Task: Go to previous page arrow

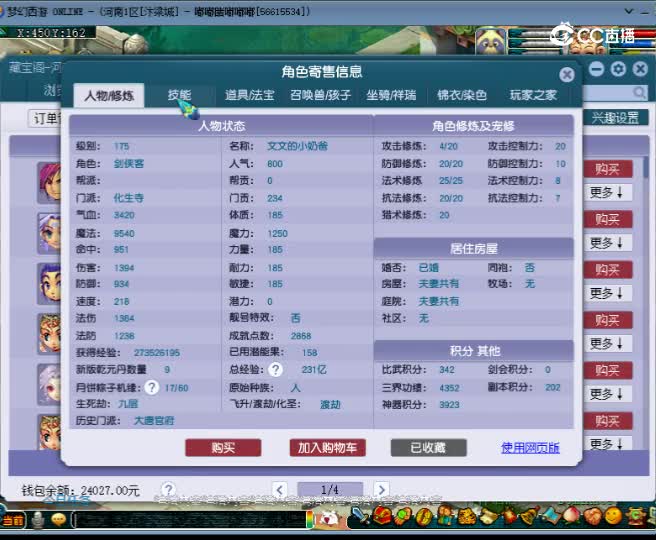Action: click(279, 489)
